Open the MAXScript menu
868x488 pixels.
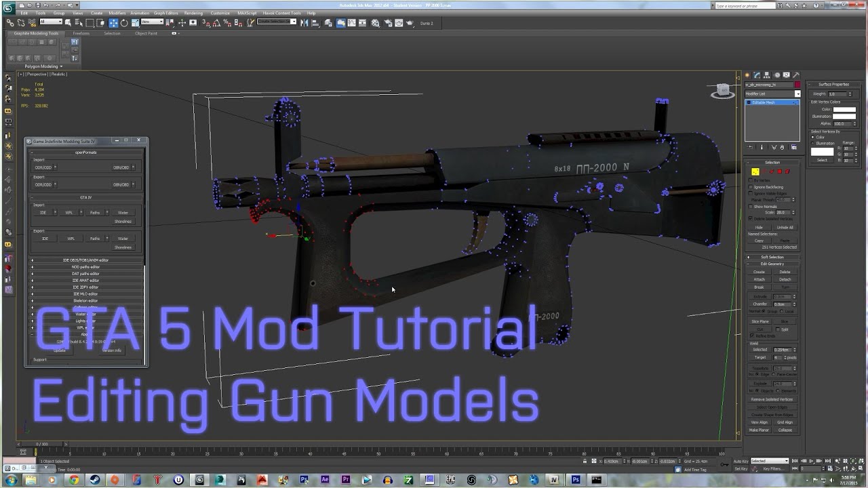coord(247,13)
